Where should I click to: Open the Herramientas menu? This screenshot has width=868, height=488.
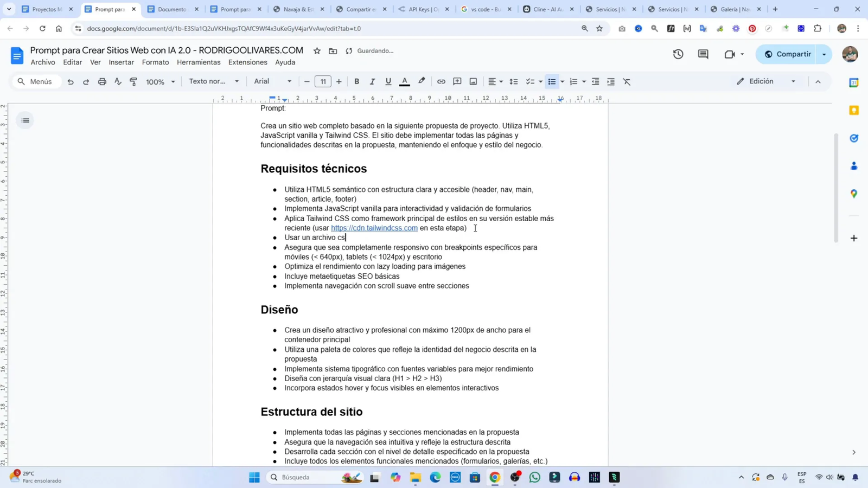[x=200, y=62]
